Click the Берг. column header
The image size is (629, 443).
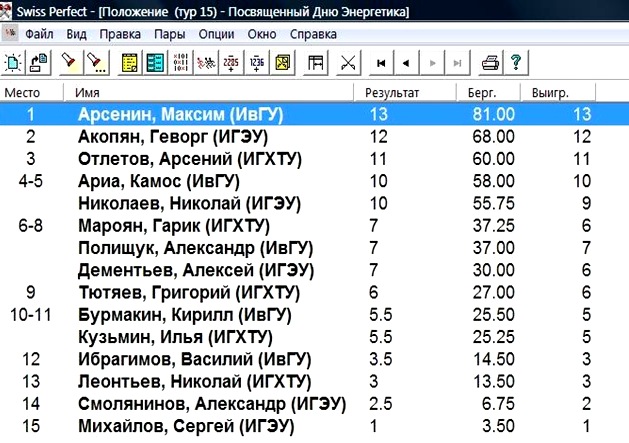pyautogui.click(x=488, y=93)
